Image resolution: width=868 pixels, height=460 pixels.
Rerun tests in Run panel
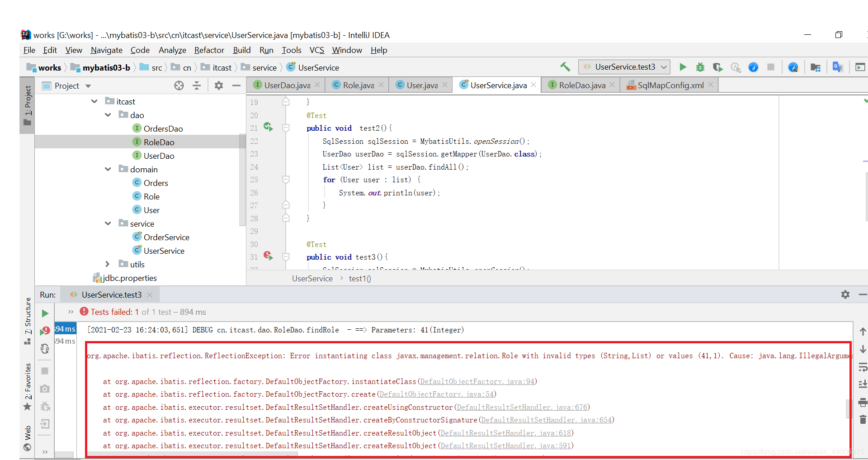(45, 313)
